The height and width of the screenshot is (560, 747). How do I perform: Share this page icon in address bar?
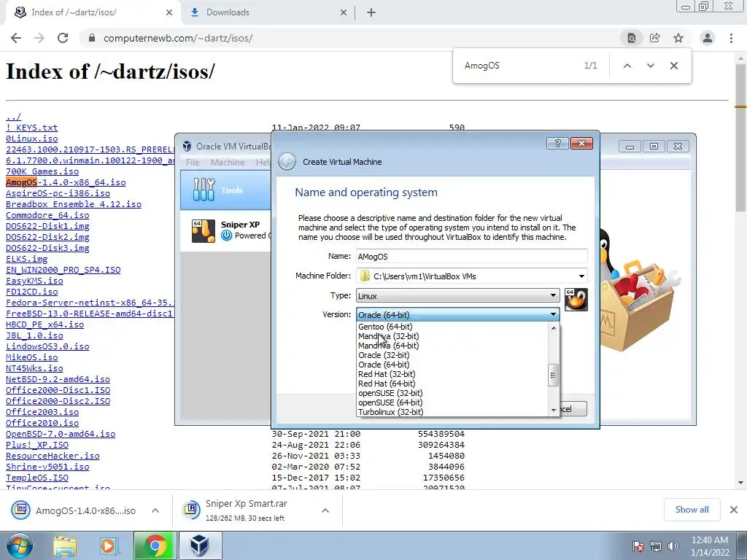point(655,38)
